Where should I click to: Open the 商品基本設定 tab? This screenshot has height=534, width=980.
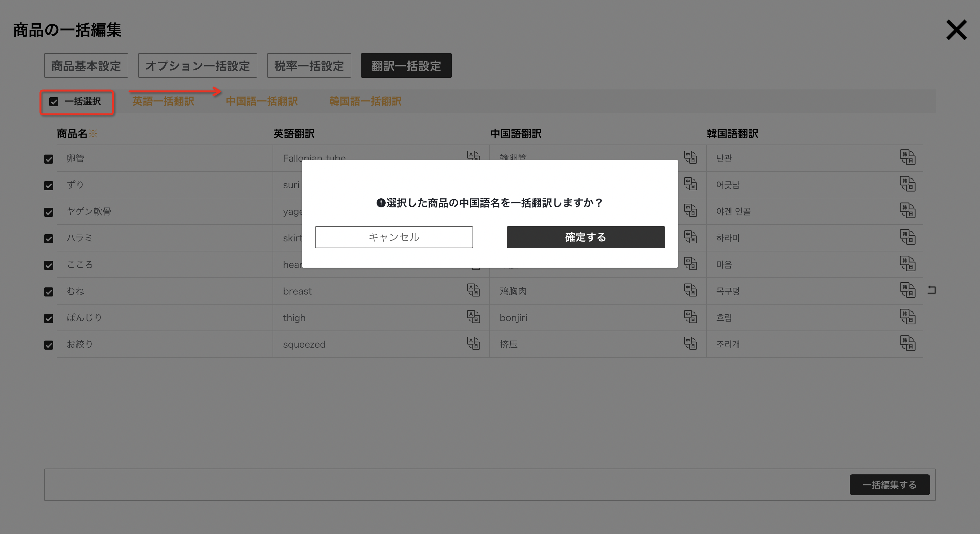(x=86, y=65)
